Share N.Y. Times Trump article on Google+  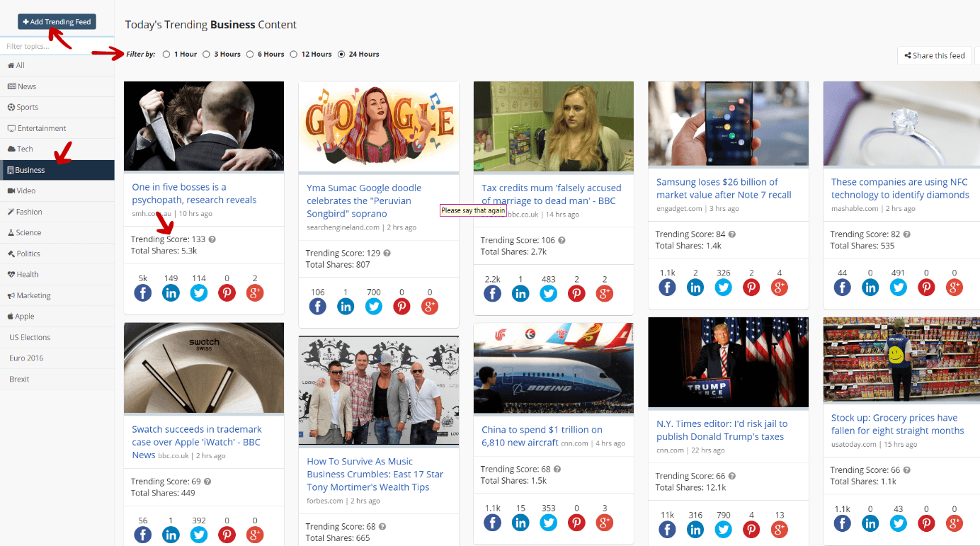pos(780,529)
